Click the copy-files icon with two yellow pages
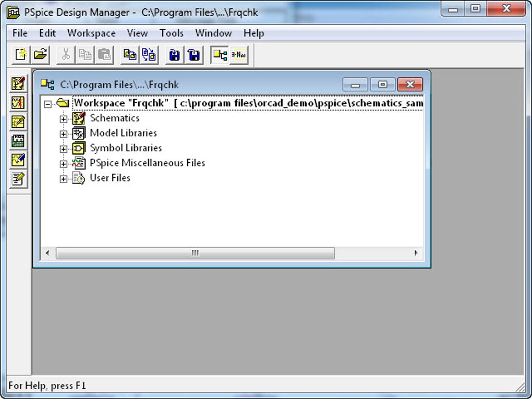 (x=129, y=55)
